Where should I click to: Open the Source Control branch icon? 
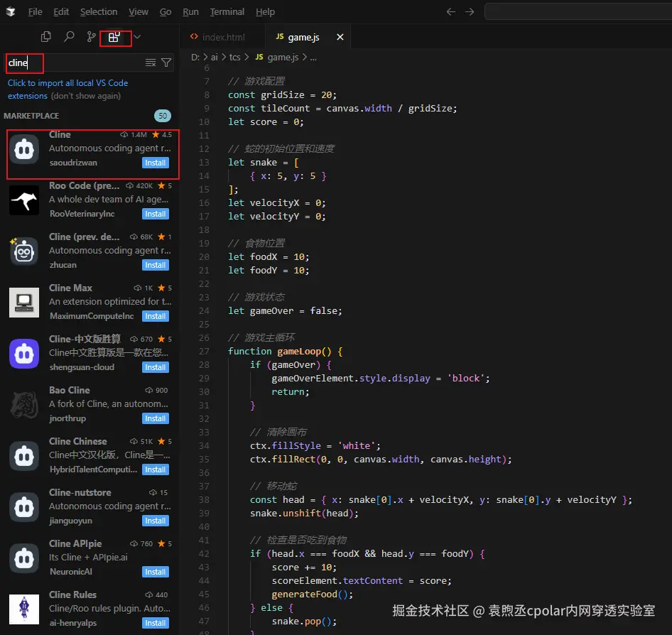[x=91, y=37]
